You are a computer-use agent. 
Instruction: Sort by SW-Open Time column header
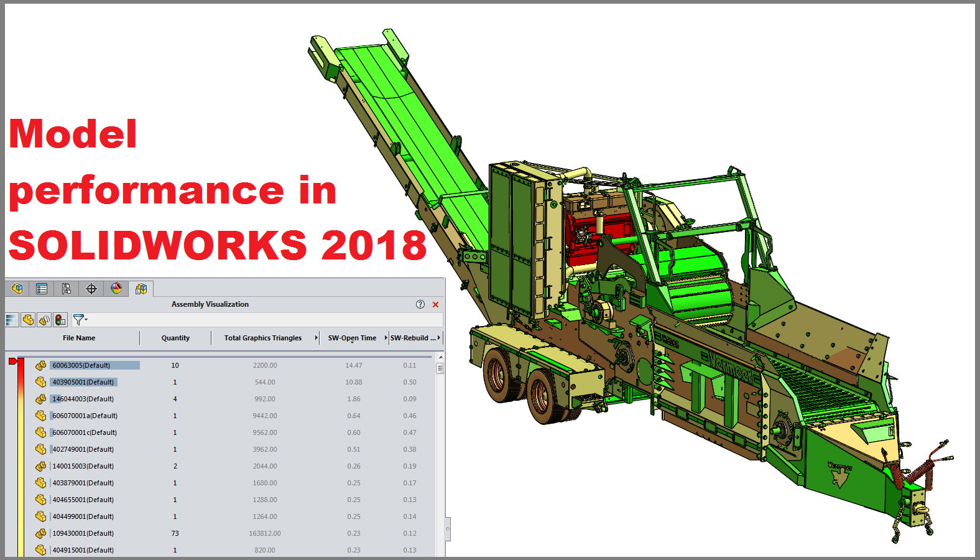click(352, 338)
